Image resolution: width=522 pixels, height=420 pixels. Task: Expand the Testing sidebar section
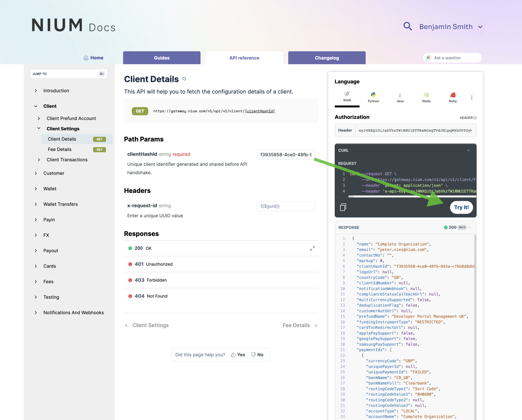coord(36,297)
